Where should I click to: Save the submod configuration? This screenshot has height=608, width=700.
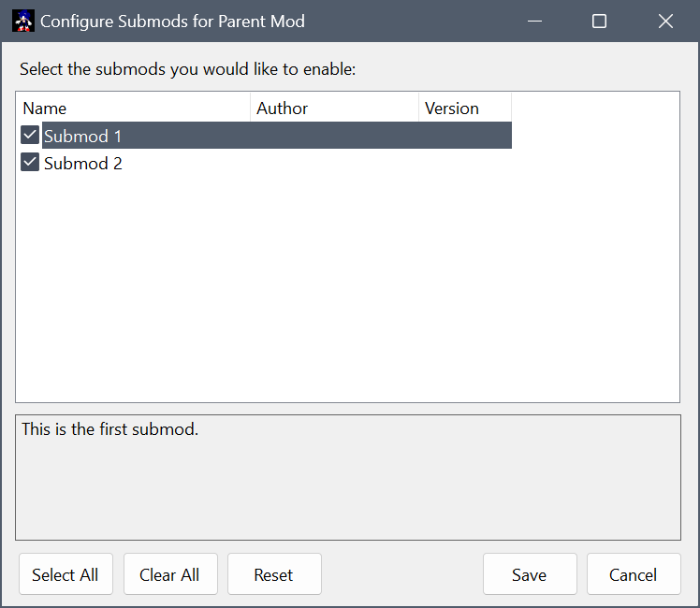[x=529, y=574]
